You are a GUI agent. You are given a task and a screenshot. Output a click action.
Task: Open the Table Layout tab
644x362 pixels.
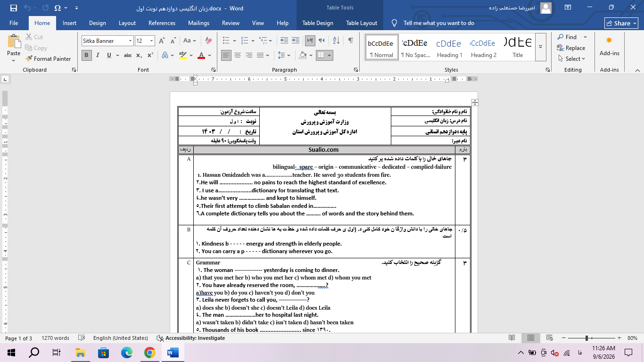pyautogui.click(x=362, y=23)
